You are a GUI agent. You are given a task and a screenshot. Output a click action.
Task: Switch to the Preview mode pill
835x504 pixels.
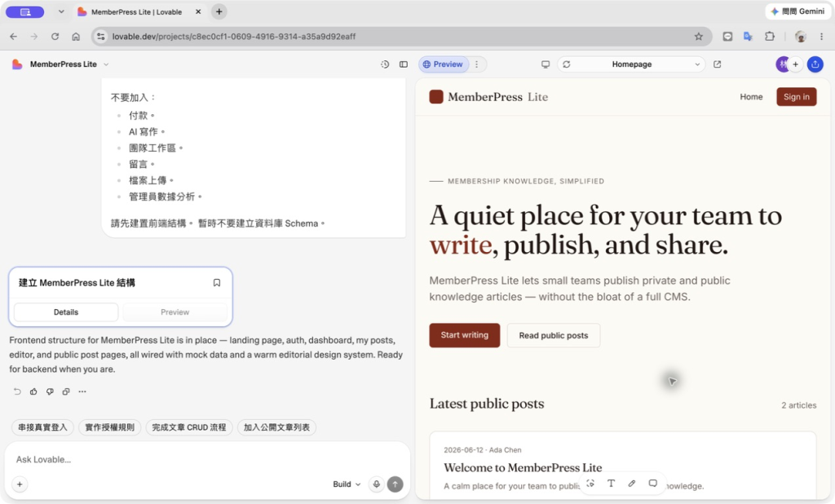(x=443, y=64)
